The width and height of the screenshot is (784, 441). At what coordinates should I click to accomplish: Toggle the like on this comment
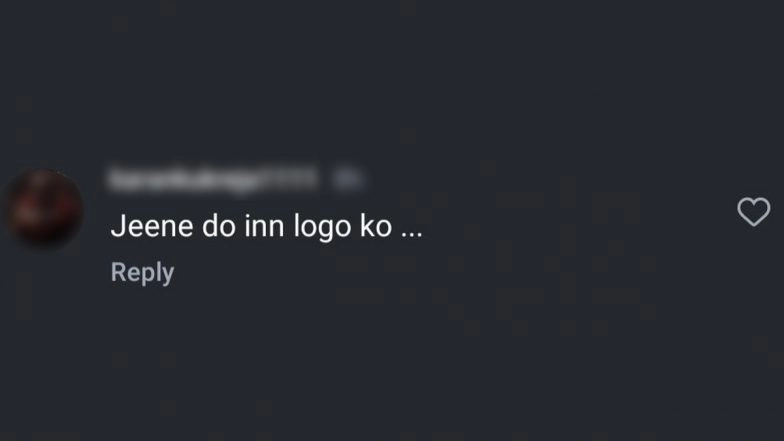754,212
